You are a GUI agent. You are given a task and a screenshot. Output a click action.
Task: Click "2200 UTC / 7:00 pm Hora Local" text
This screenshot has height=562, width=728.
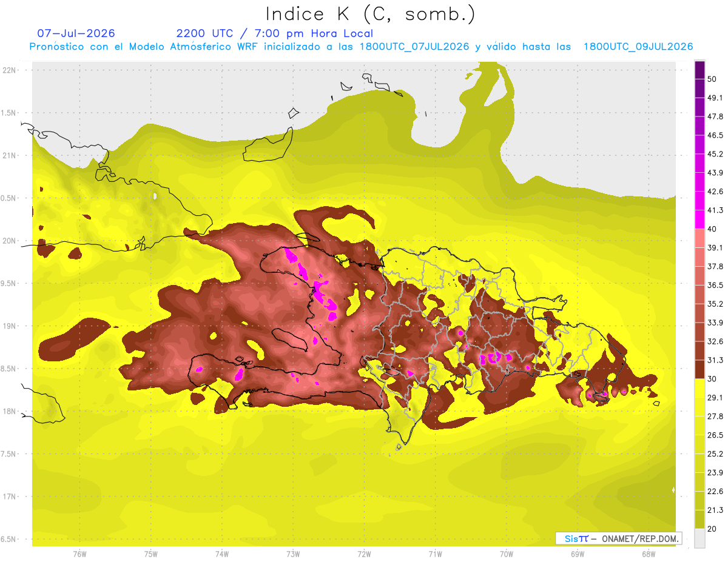(x=274, y=33)
